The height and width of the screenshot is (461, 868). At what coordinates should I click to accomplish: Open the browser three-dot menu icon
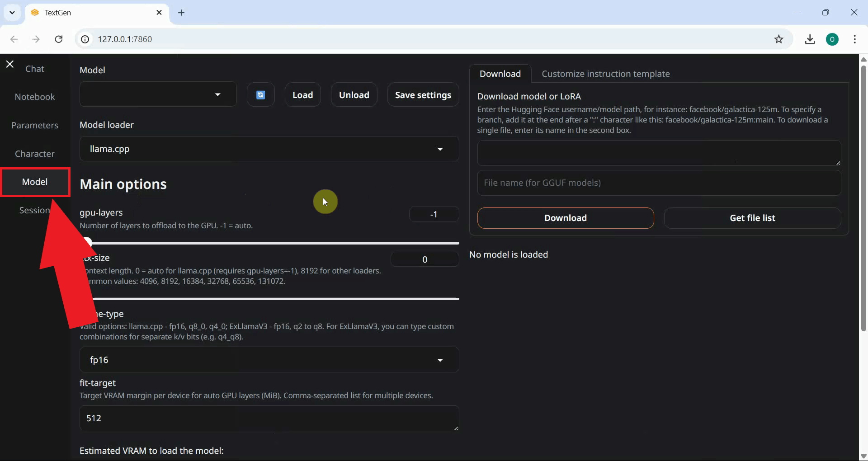pos(855,39)
